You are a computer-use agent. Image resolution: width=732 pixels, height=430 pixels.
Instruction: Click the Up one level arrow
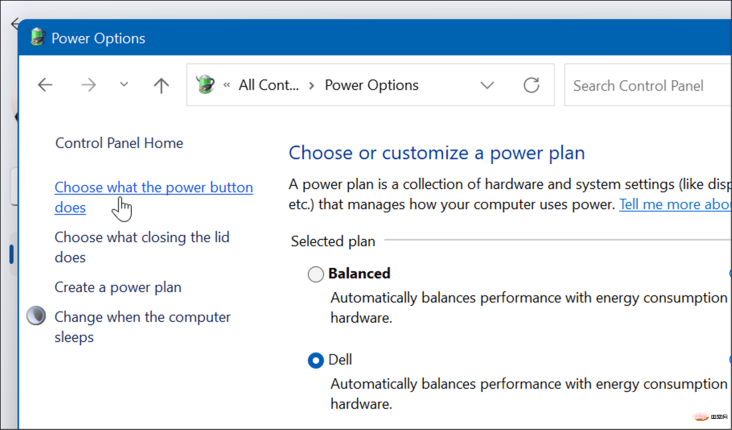161,85
